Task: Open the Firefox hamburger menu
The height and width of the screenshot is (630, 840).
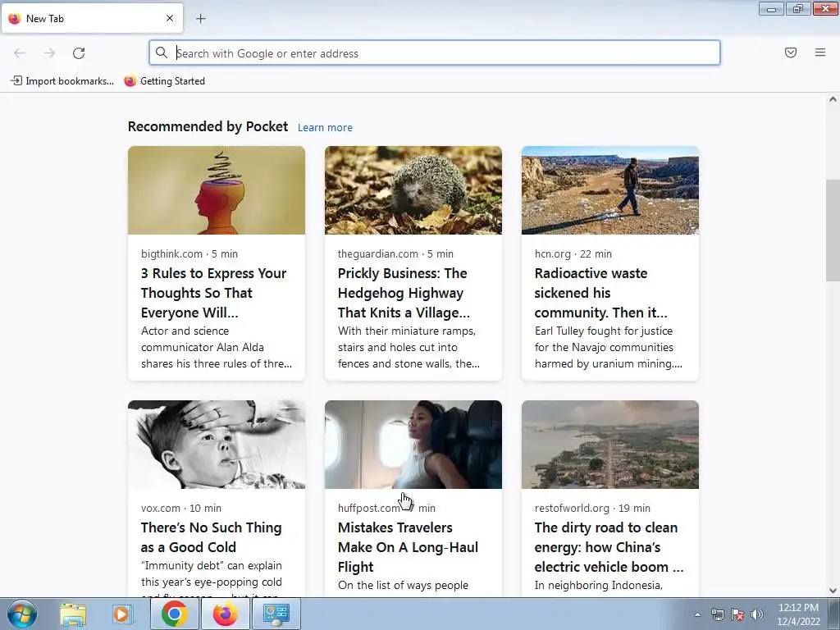Action: pyautogui.click(x=820, y=52)
